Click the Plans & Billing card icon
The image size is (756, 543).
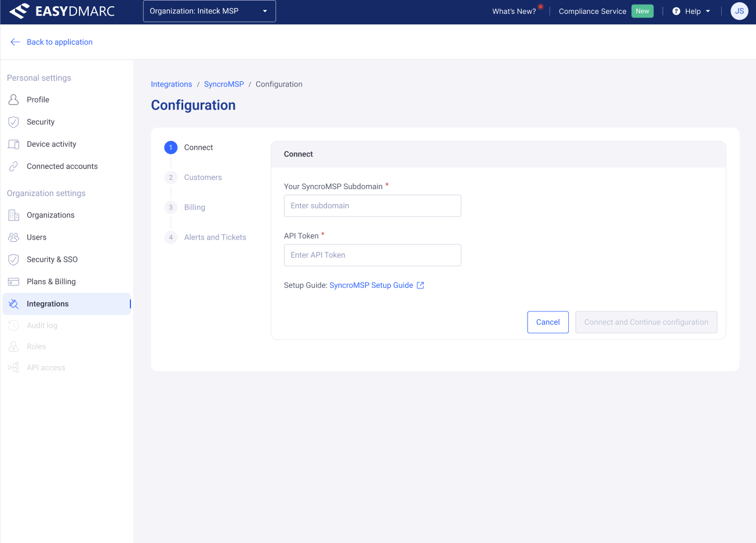(x=14, y=282)
